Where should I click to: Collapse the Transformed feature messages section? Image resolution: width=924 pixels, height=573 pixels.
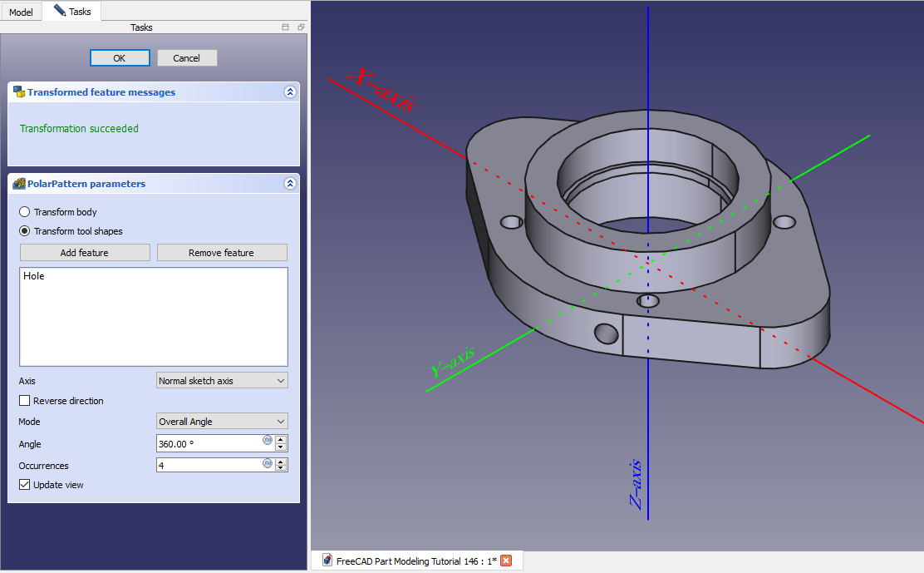pos(289,92)
